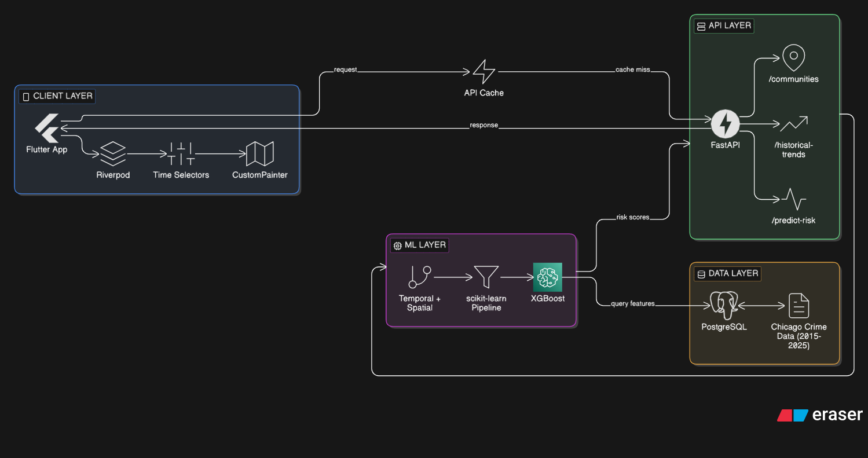Select the CustomPainter map icon
Viewport: 868px width, 458px height.
pos(259,154)
